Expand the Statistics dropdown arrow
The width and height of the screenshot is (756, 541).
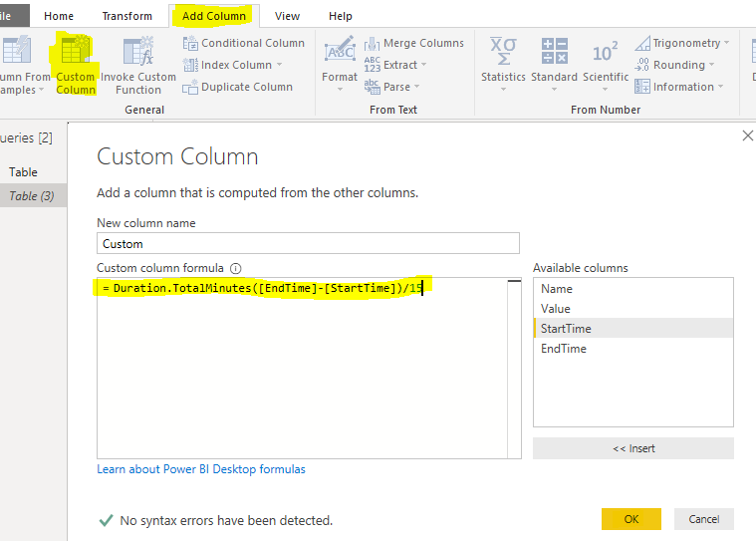click(x=503, y=90)
